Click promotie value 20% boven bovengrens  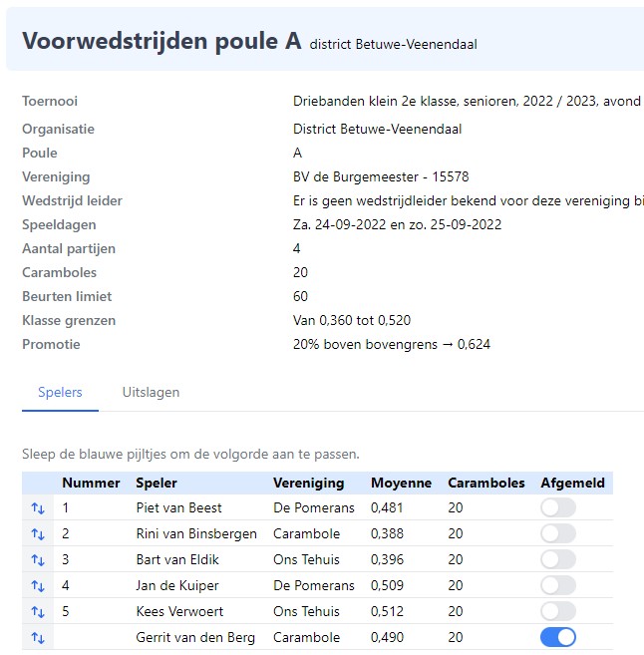[365, 344]
